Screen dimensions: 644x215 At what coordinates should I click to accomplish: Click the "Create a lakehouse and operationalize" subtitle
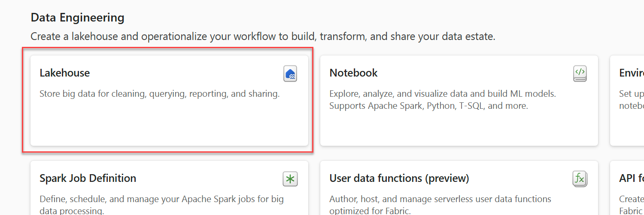tap(263, 37)
